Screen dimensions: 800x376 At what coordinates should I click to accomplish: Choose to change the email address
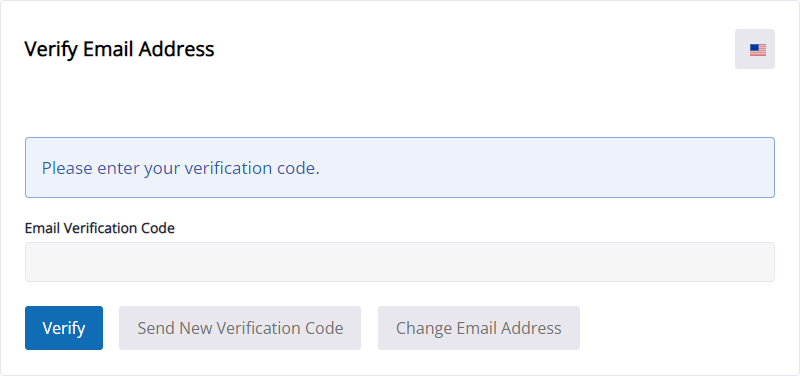(x=479, y=328)
